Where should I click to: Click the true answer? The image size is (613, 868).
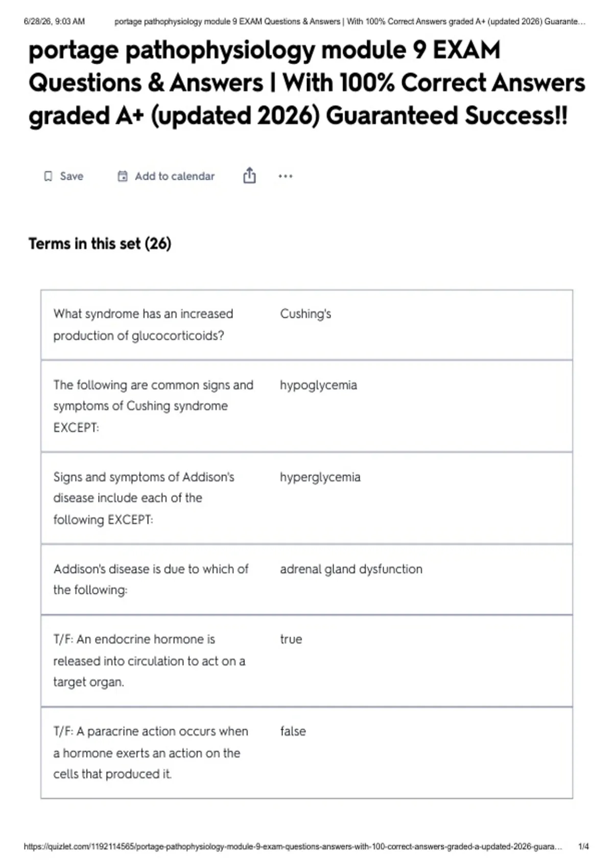pyautogui.click(x=291, y=639)
